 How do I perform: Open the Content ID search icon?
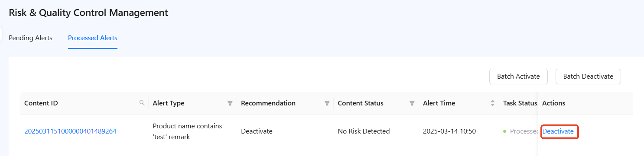point(142,103)
